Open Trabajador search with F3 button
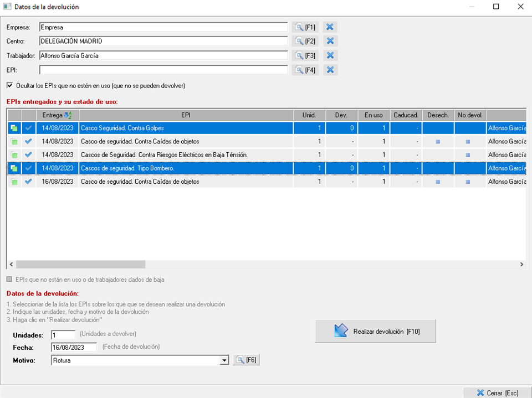This screenshot has width=532, height=398. pos(305,55)
